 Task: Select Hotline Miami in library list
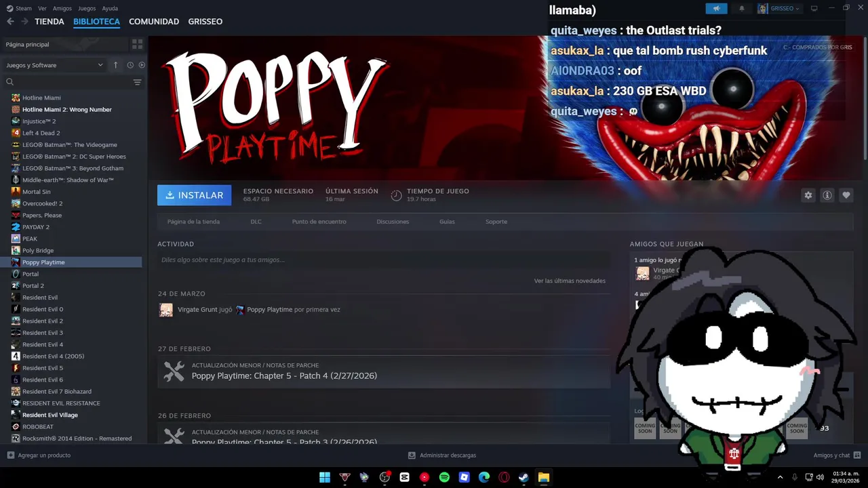[x=41, y=98]
